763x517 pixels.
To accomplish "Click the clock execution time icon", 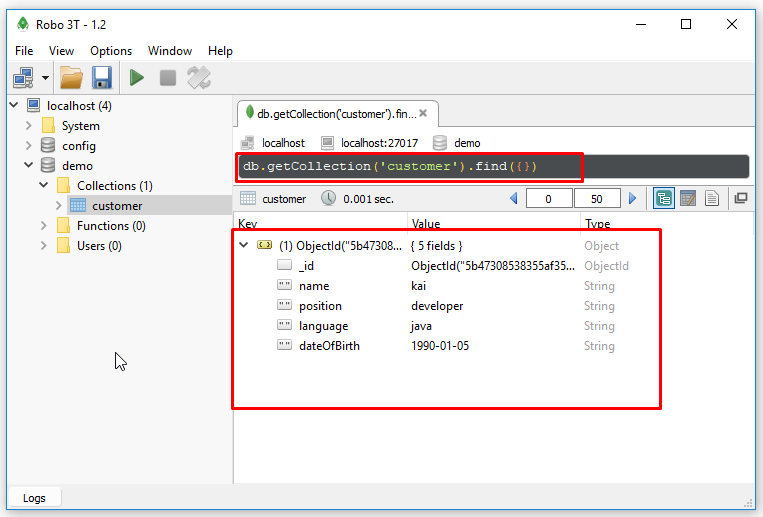I will tap(328, 198).
